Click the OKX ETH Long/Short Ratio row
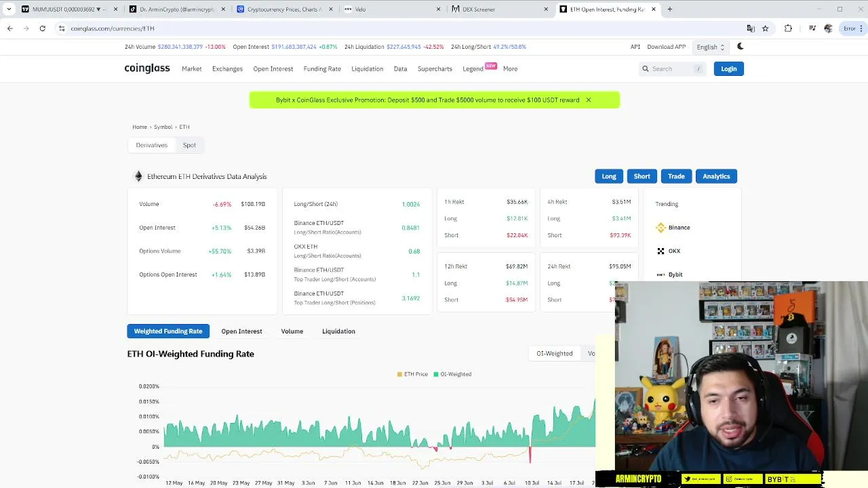The image size is (868, 488). click(x=357, y=251)
